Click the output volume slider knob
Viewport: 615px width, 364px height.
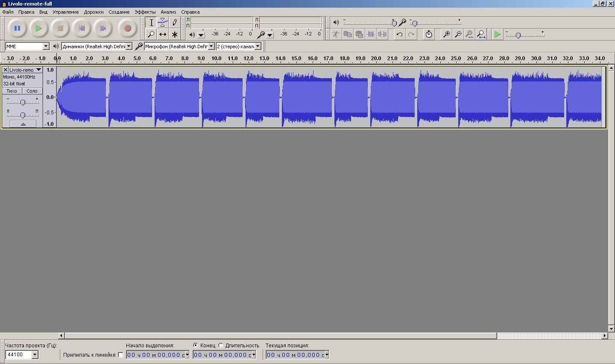[394, 23]
